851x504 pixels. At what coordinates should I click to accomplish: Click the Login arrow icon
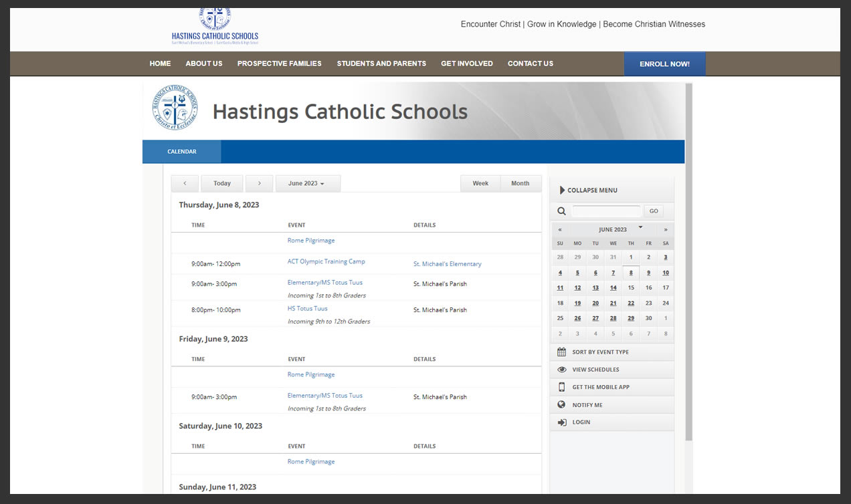click(561, 422)
